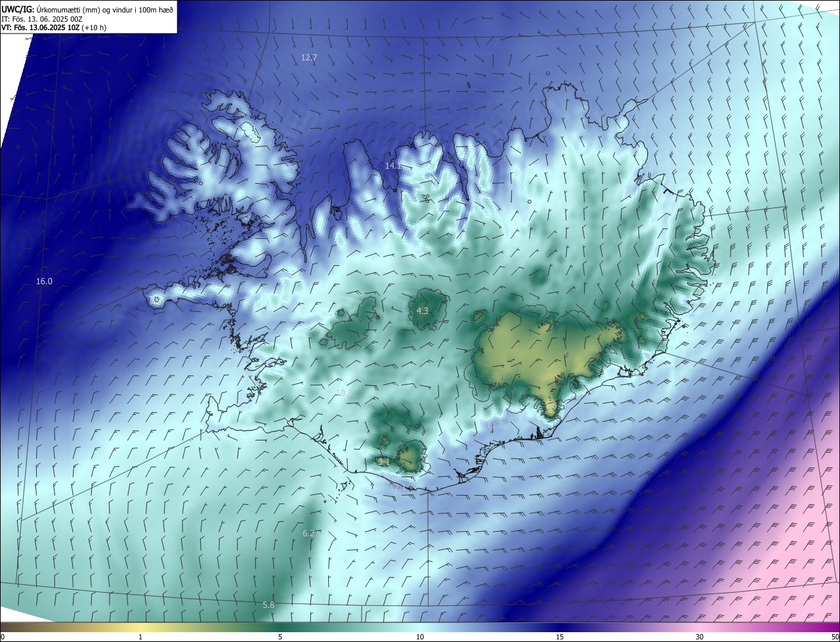Click the 14.1 value label on the map

pos(392,166)
